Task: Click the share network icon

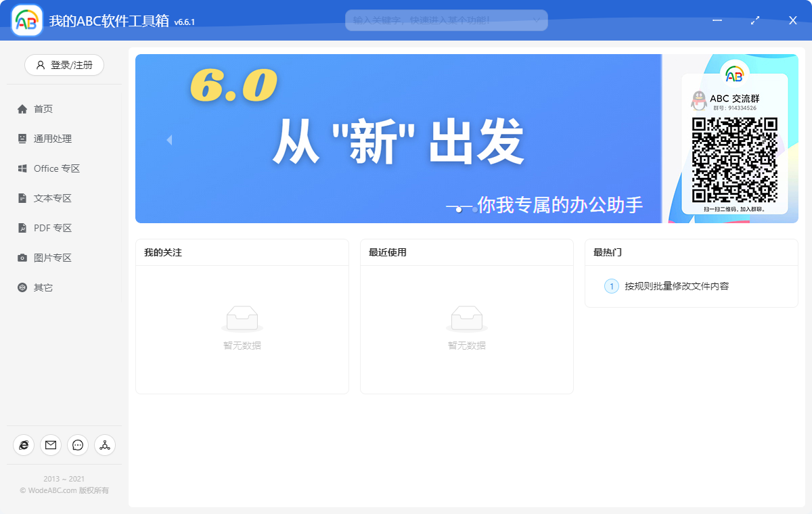Action: pyautogui.click(x=104, y=445)
